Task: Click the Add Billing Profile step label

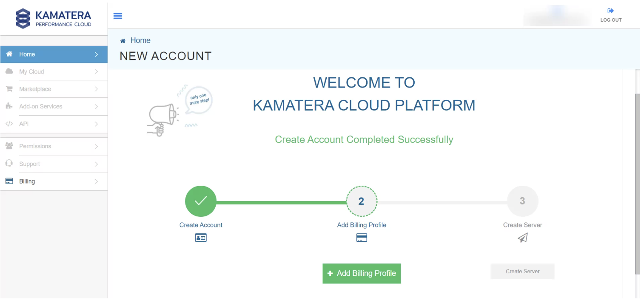Action: click(362, 225)
